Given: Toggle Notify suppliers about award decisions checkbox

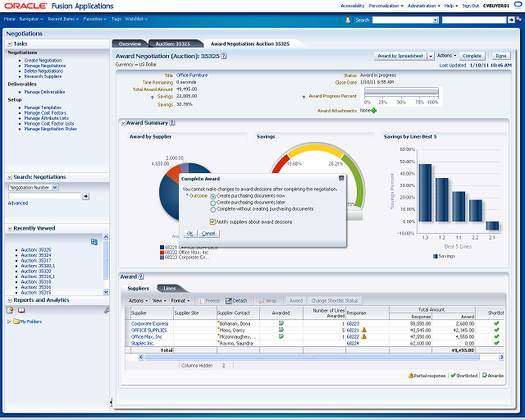Looking at the screenshot, I should [212, 221].
